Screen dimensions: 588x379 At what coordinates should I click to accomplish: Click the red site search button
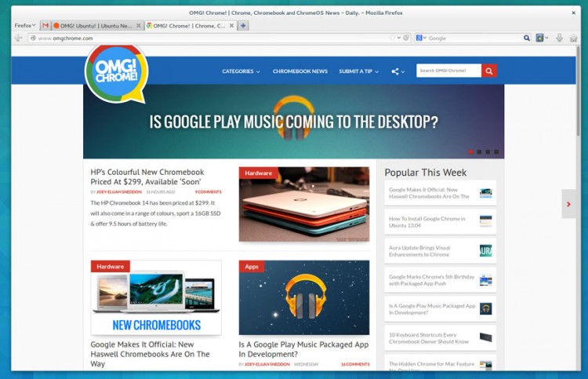(489, 71)
